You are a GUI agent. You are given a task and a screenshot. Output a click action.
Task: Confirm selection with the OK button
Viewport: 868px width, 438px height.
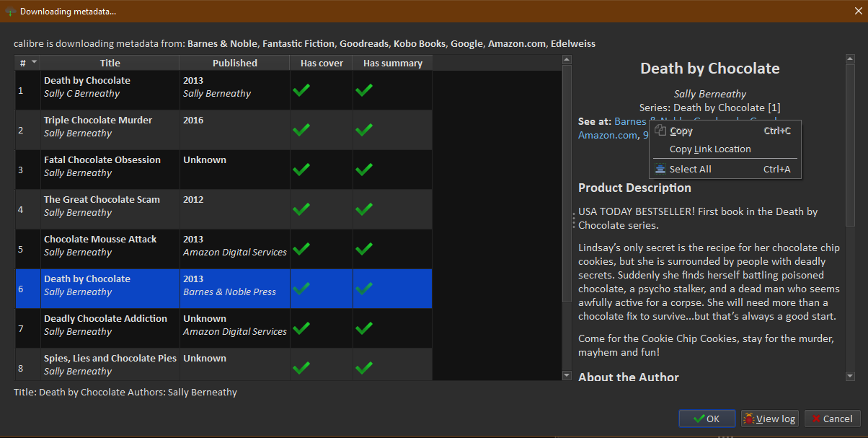(707, 419)
